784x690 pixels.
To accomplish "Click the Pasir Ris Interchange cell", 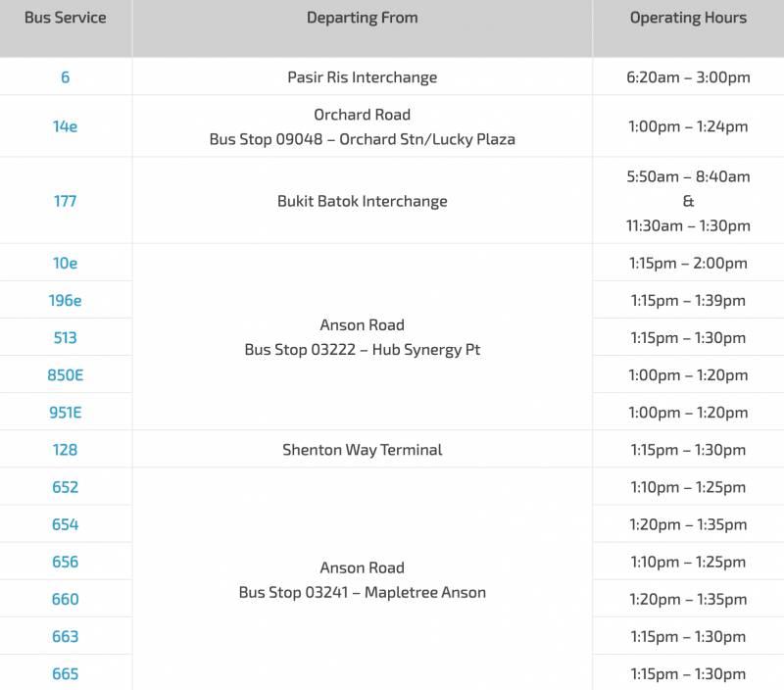I will click(x=362, y=77).
